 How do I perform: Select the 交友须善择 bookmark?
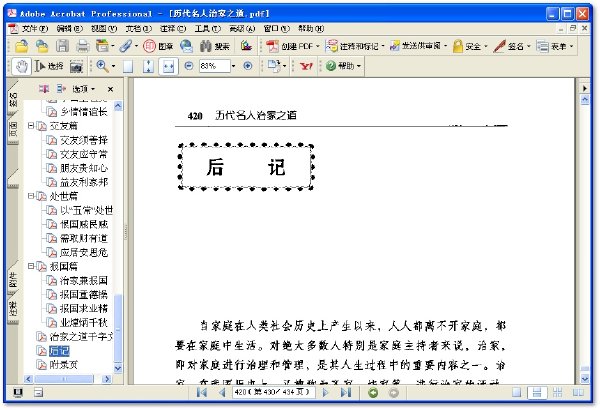tap(84, 140)
